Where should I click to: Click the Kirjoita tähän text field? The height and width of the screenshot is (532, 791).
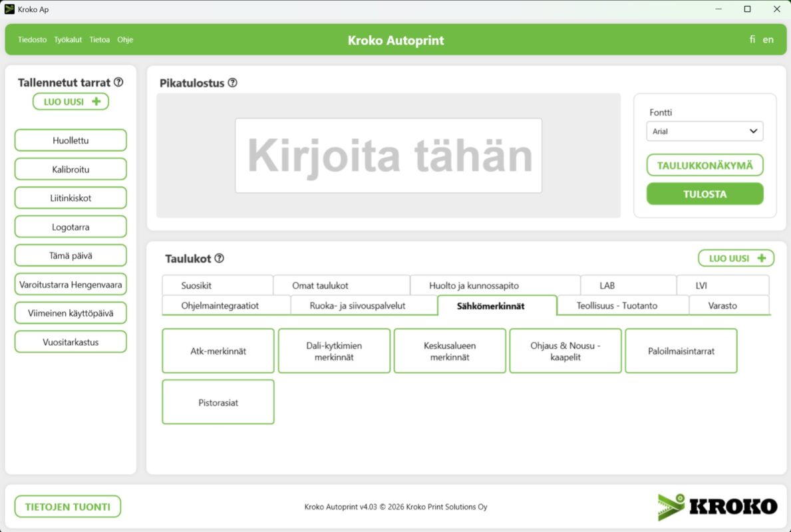click(389, 156)
